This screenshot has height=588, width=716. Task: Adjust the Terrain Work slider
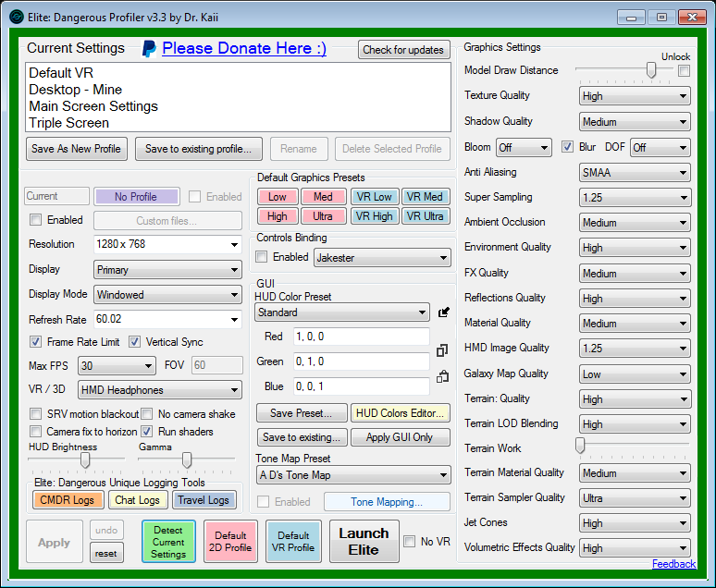point(580,445)
